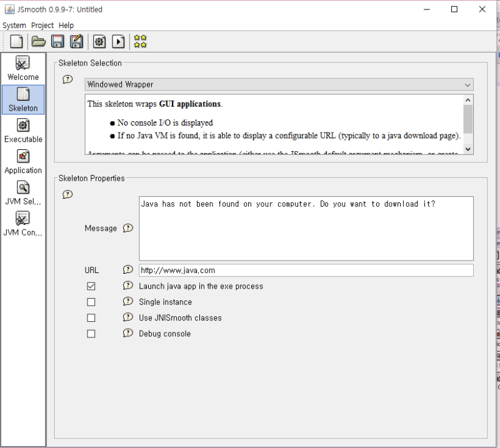Open the System menu
The width and height of the screenshot is (500, 448).
pos(14,25)
